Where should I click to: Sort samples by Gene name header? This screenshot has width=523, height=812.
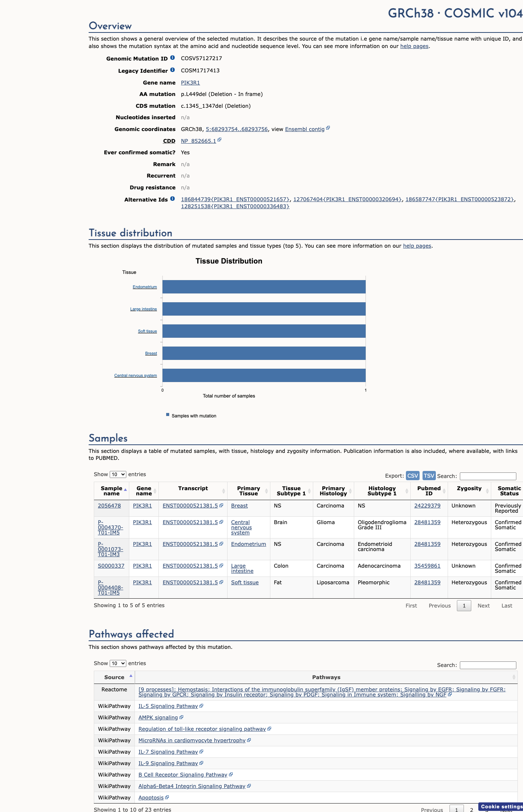click(144, 491)
